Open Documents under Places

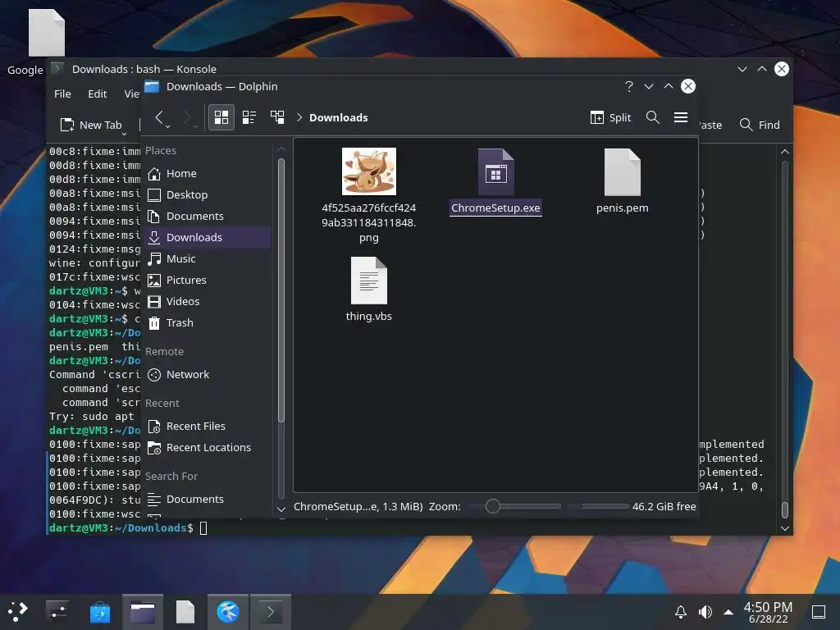[x=207, y=216]
